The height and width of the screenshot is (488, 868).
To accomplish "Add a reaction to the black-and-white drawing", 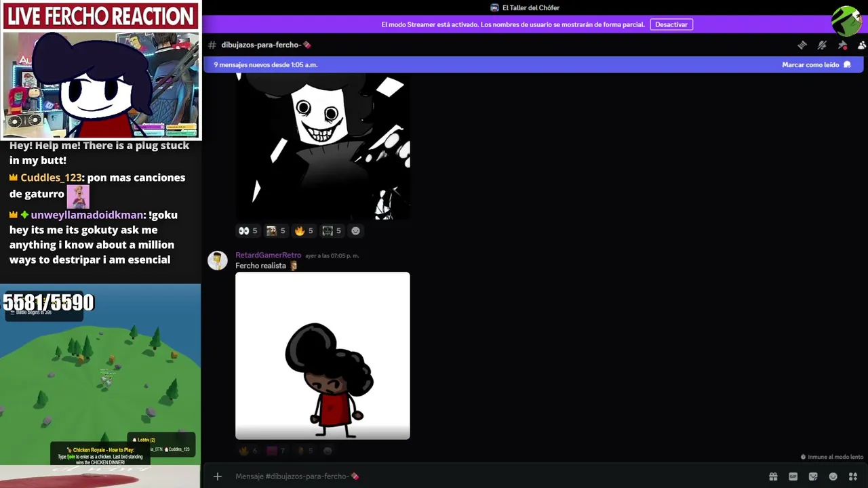I will point(355,231).
